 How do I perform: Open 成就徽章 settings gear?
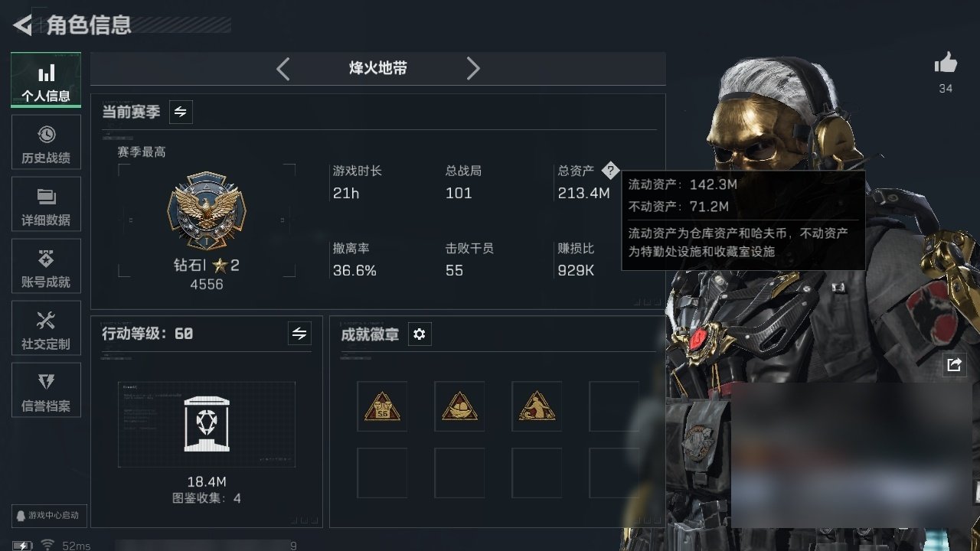(420, 334)
